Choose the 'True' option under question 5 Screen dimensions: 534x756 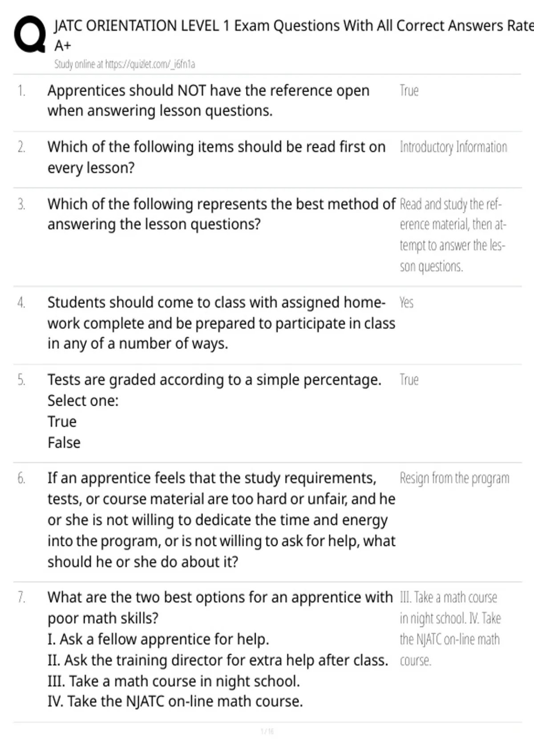coord(62,422)
